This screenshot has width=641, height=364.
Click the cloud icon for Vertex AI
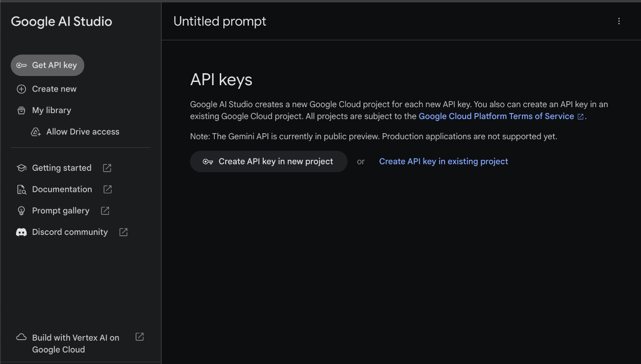pyautogui.click(x=22, y=337)
